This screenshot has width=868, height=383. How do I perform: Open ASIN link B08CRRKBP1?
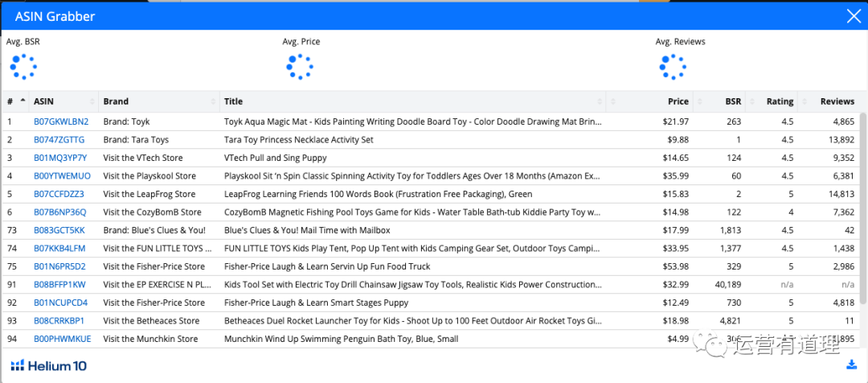(x=59, y=321)
